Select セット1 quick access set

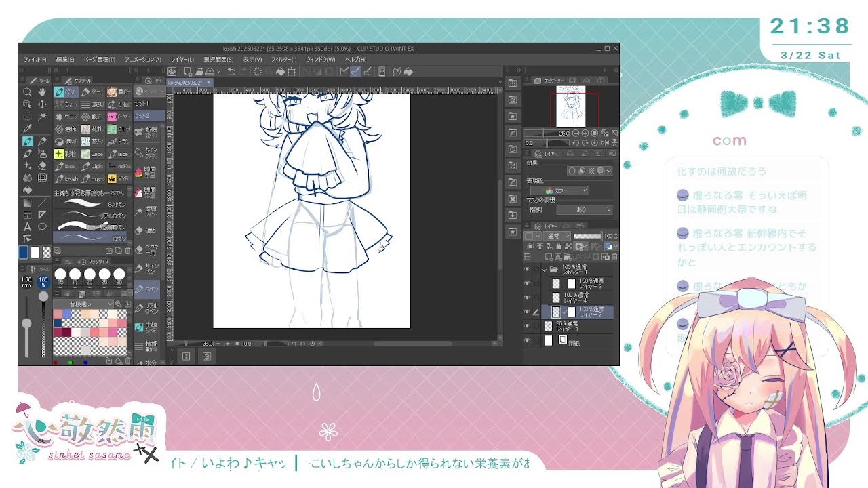click(x=149, y=104)
